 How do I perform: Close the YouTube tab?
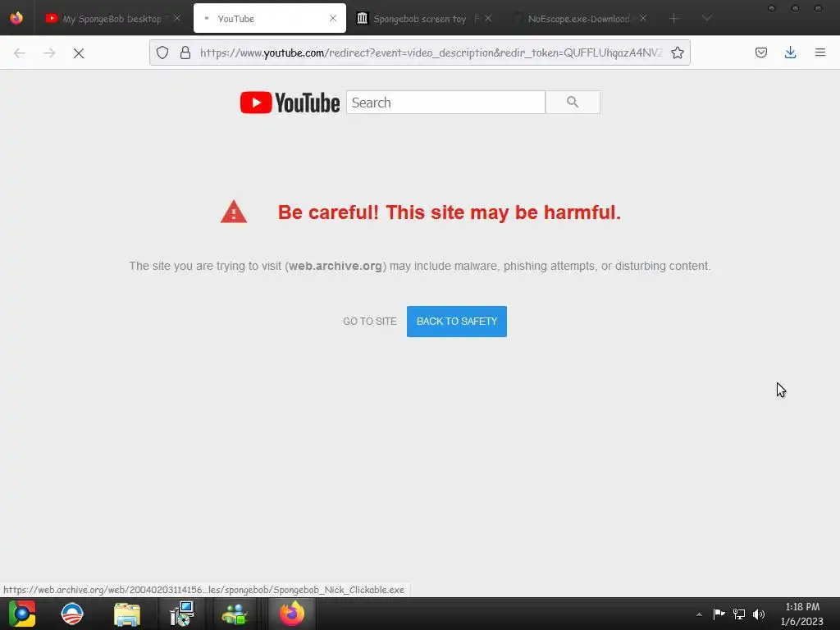point(333,18)
